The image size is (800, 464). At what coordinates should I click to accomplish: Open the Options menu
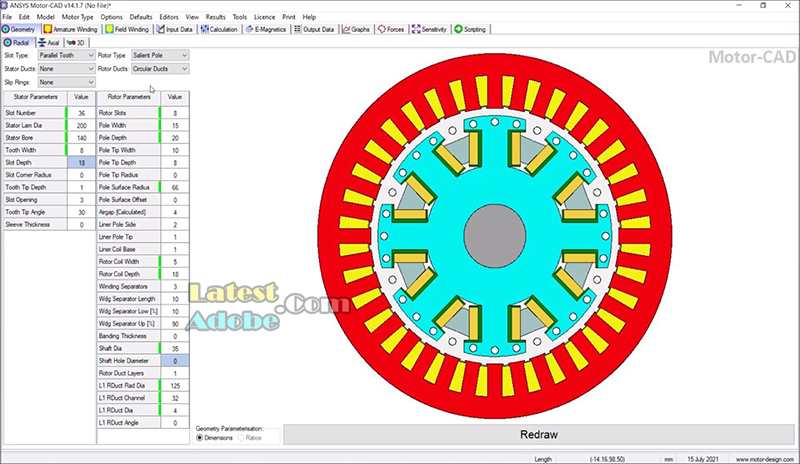coord(111,17)
